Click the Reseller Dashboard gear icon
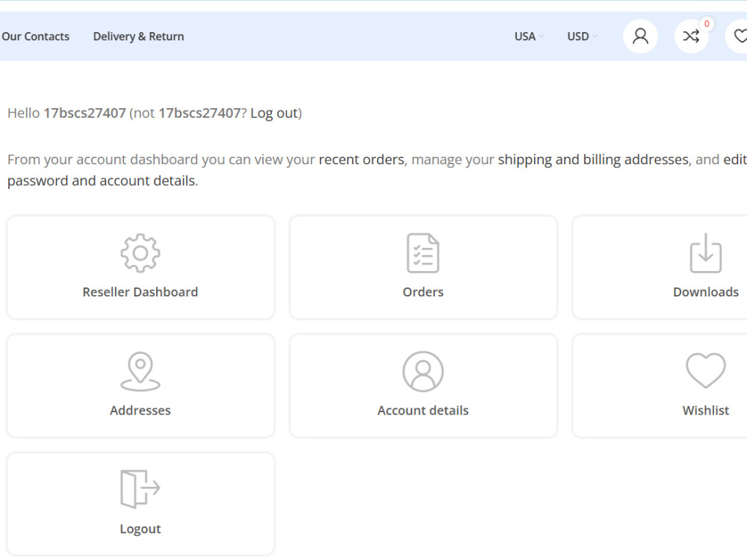747x560 pixels. [140, 253]
